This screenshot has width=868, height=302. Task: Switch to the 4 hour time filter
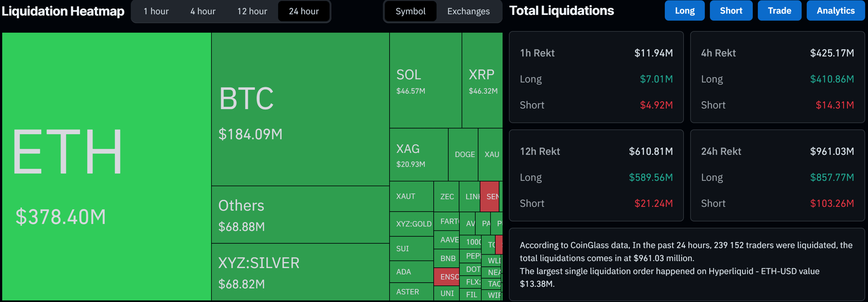point(202,11)
